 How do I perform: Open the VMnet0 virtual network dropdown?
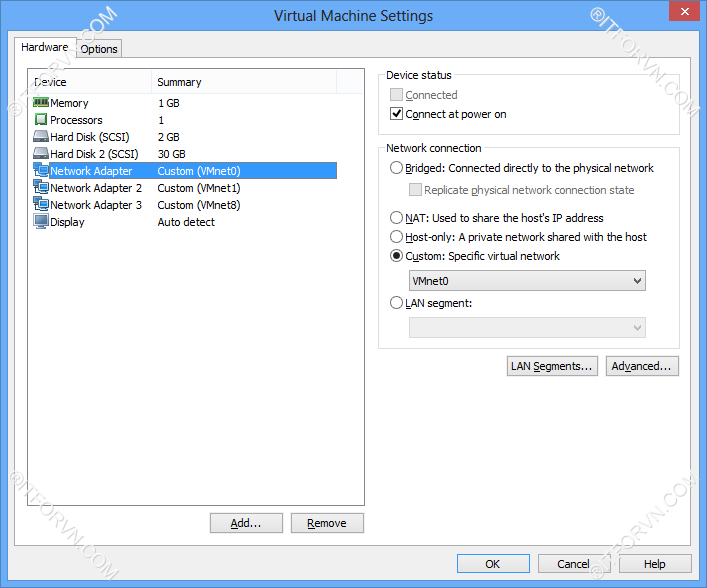pos(527,281)
